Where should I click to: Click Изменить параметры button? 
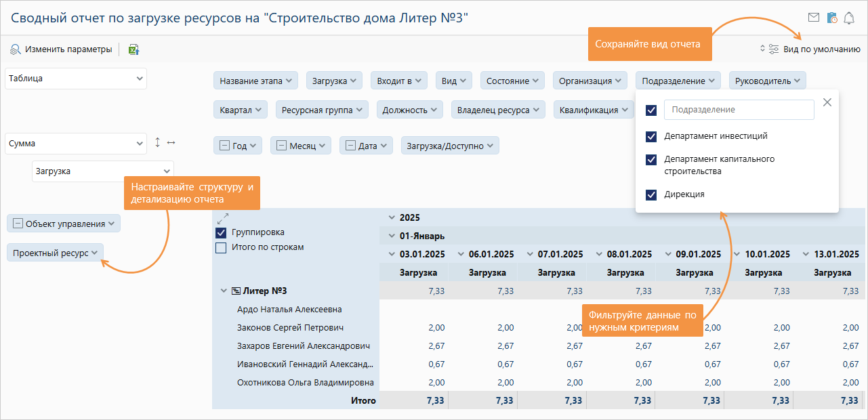tap(61, 49)
